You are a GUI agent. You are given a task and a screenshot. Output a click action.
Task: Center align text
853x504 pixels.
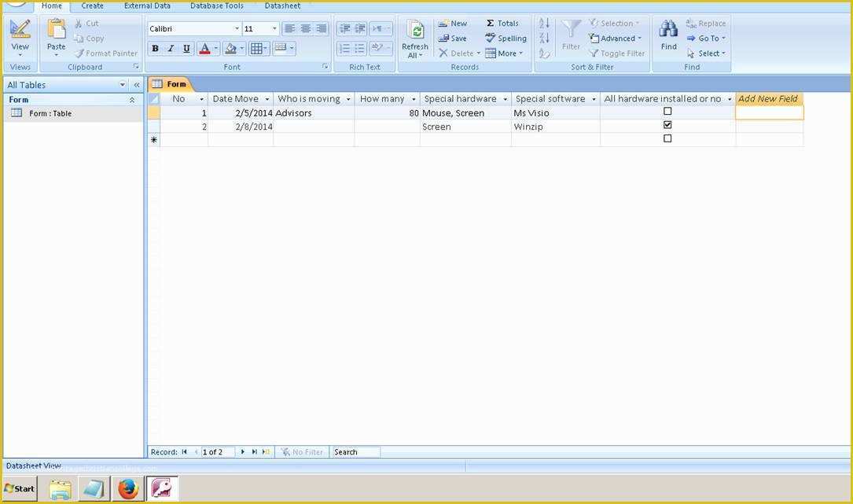coord(306,28)
